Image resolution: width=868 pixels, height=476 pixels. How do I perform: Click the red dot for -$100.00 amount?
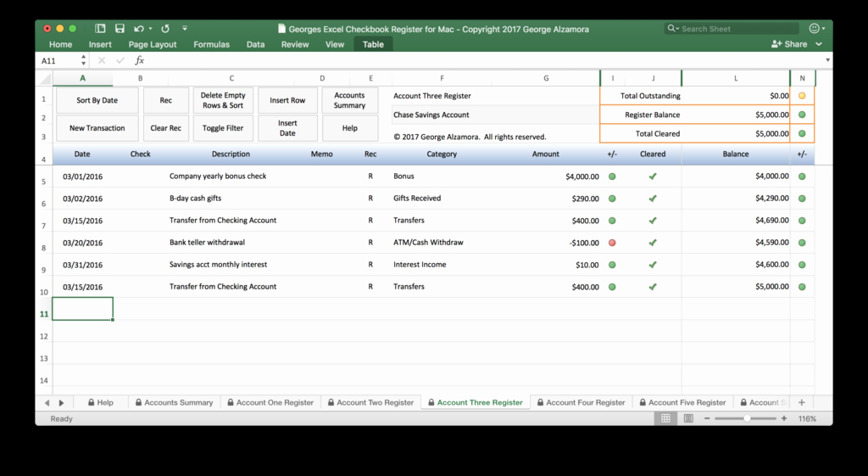612,243
